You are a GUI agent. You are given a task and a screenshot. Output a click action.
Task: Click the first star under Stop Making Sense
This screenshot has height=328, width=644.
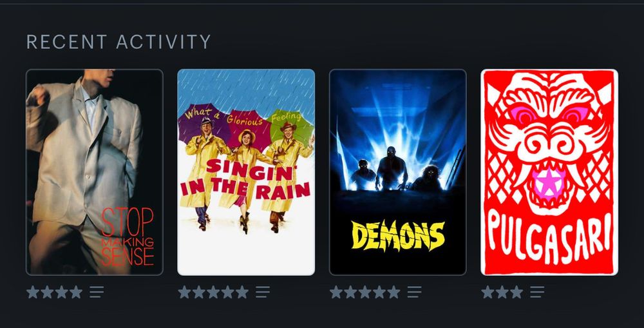33,292
